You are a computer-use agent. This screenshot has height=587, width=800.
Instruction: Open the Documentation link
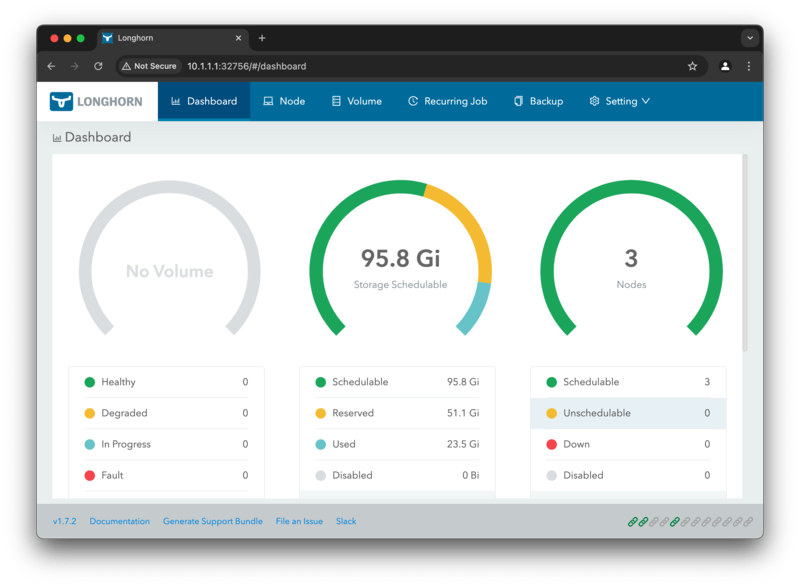119,521
